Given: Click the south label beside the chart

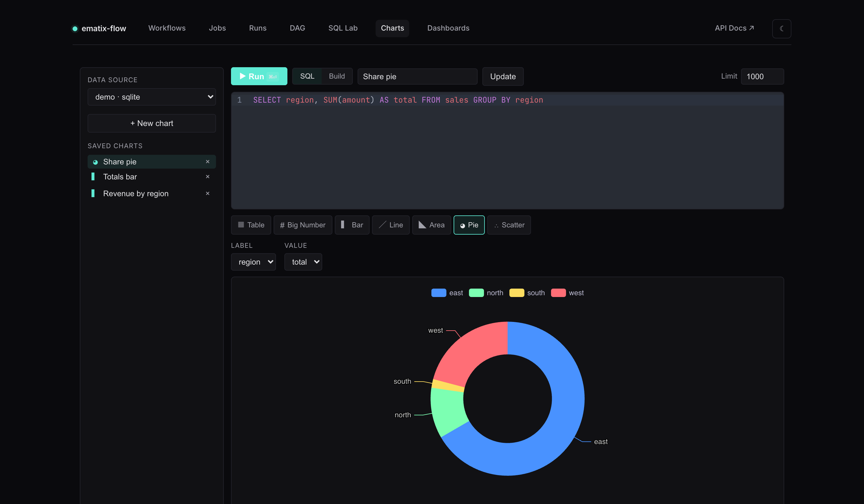Looking at the screenshot, I should point(402,381).
